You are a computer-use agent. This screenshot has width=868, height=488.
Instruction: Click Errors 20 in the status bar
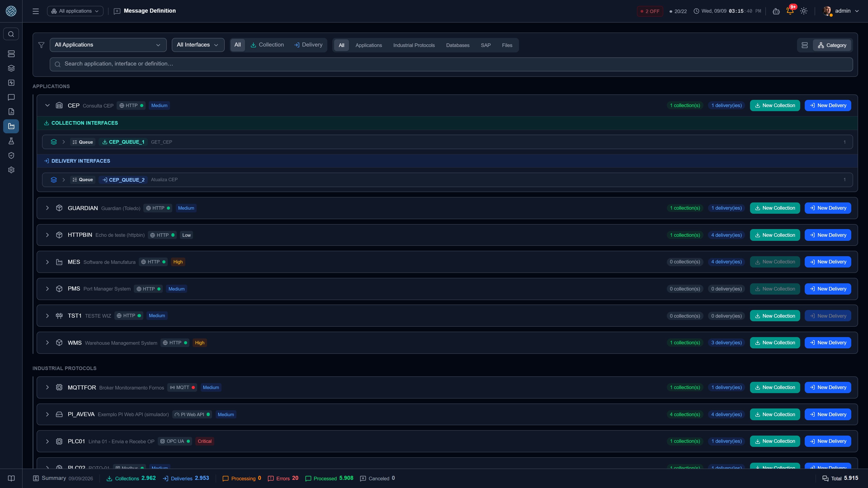click(283, 478)
